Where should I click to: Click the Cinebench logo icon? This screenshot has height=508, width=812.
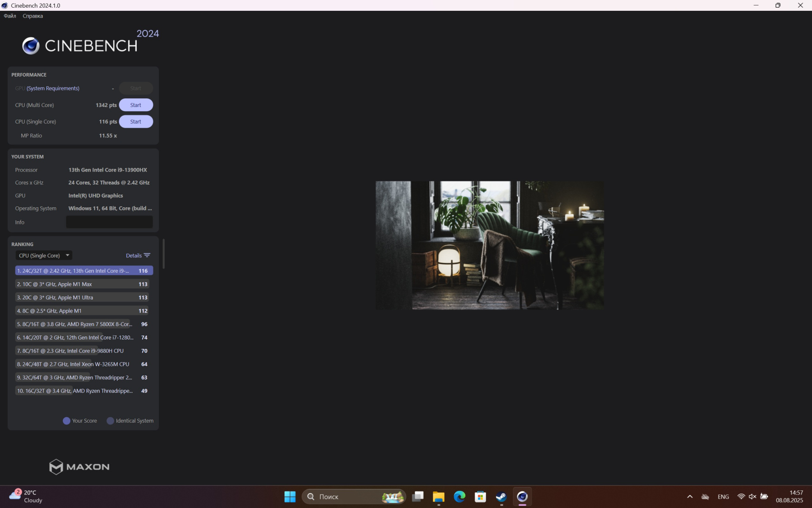31,46
